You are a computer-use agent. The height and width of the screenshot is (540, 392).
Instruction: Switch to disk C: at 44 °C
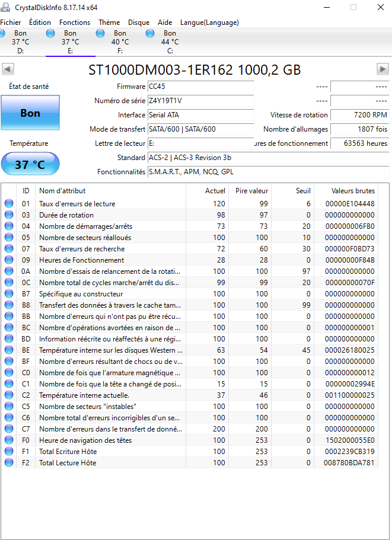170,42
